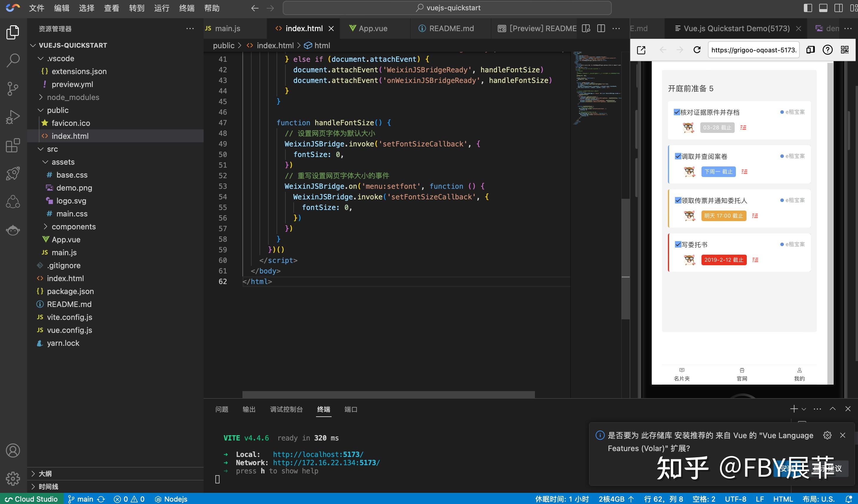Expand the node_modules folder
Viewport: 858px width, 504px height.
(x=73, y=97)
